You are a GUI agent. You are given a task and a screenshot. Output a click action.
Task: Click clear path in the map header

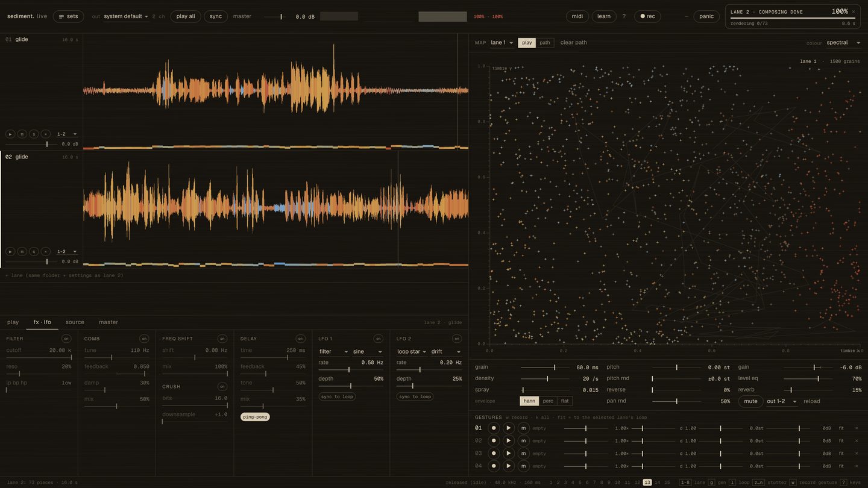[573, 43]
